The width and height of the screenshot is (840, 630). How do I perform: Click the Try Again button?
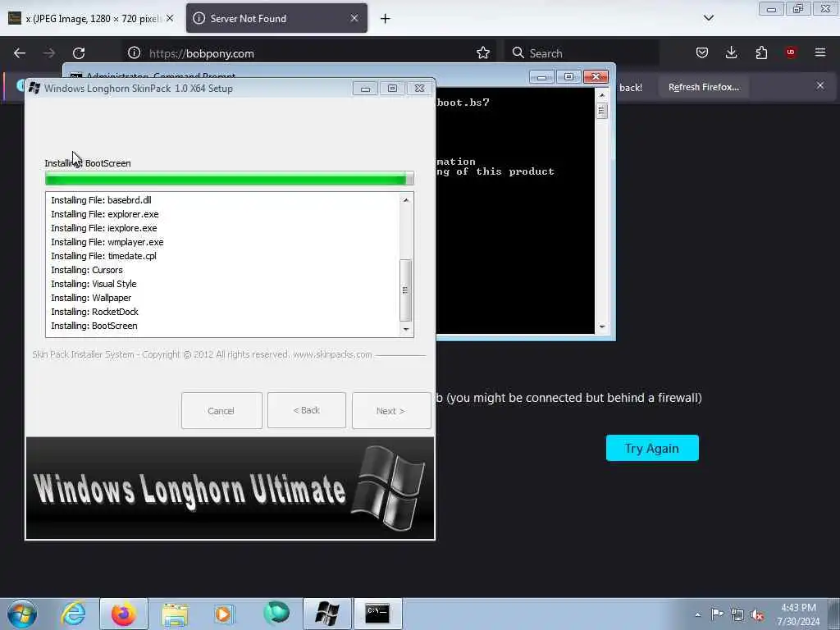point(652,448)
